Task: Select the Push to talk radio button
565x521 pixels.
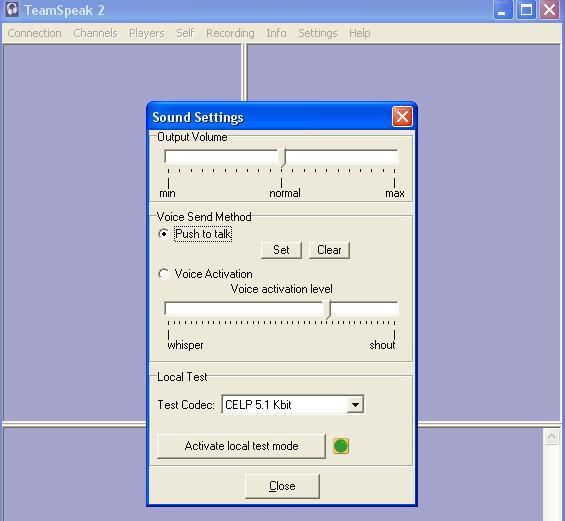Action: (x=164, y=234)
